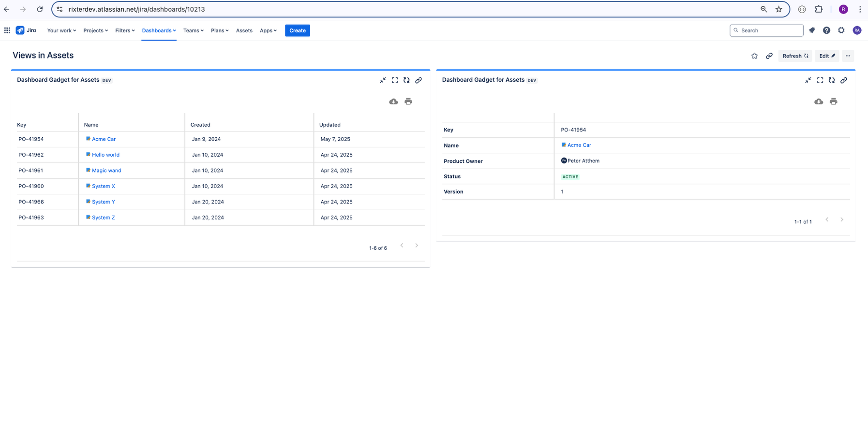Screen dimensions: 868x435
Task: Minimize the left Assets gadget
Action: 383,80
